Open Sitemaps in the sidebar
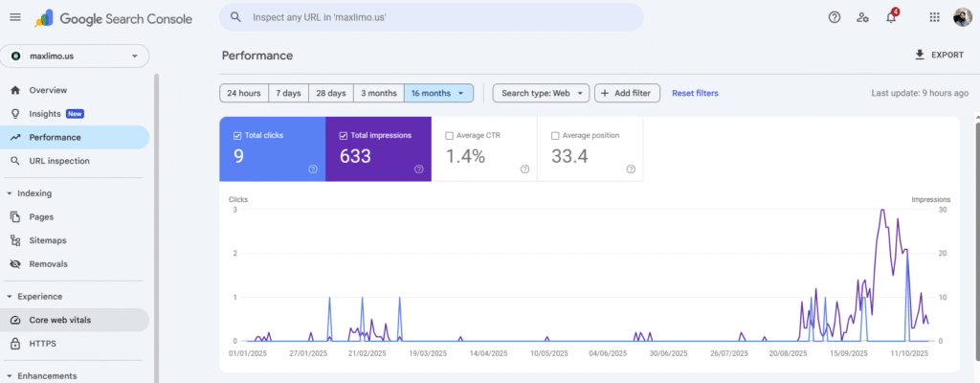Screen dimensions: 980x383 [x=47, y=240]
